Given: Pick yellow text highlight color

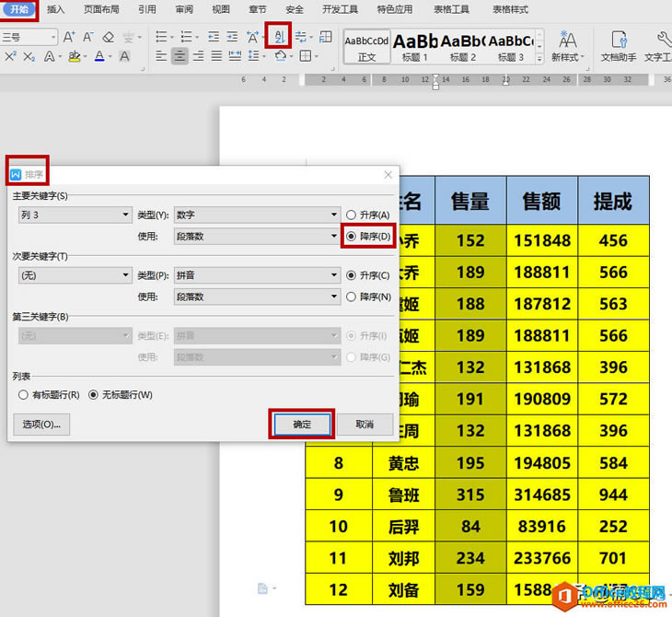Looking at the screenshot, I should (75, 56).
